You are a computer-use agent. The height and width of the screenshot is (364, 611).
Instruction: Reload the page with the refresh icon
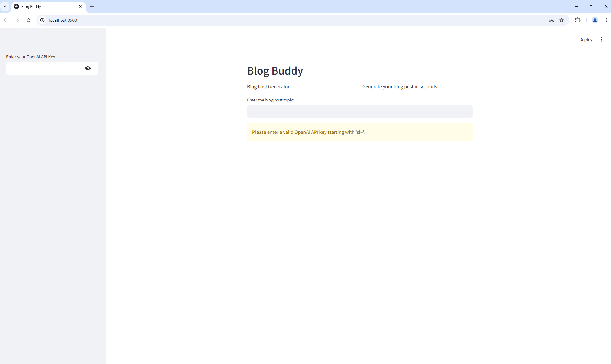click(29, 20)
